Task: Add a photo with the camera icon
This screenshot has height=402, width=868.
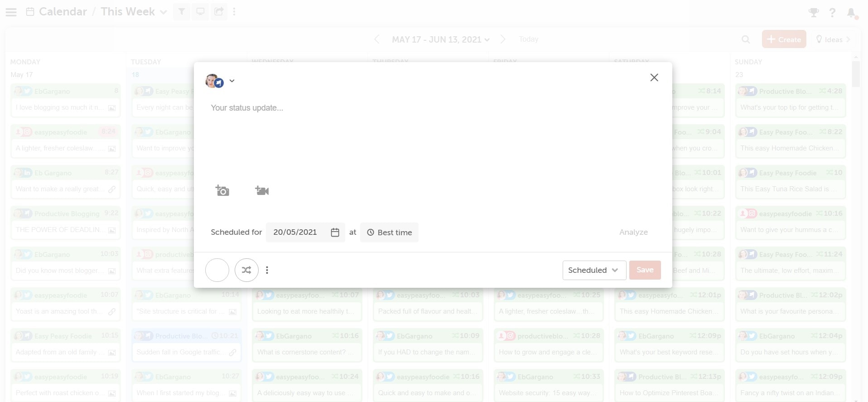Action: [222, 190]
